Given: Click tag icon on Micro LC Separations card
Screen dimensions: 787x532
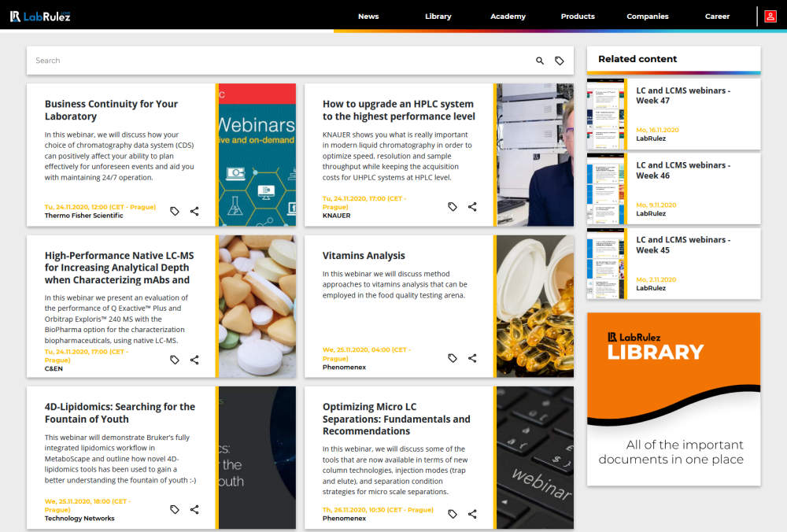Looking at the screenshot, I should pyautogui.click(x=453, y=514).
